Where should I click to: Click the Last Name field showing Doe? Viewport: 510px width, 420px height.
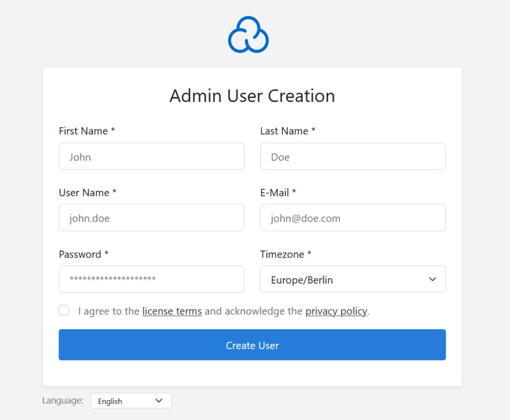[x=353, y=156]
